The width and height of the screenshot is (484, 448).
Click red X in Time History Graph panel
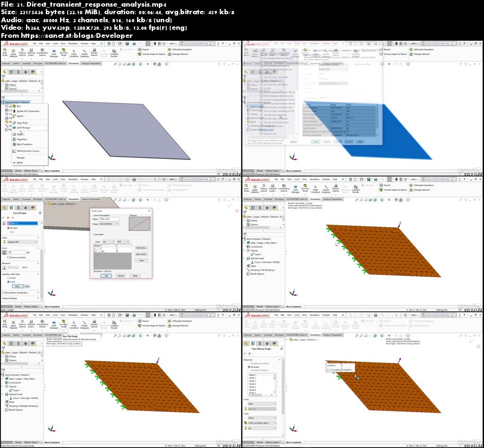[x=250, y=353]
